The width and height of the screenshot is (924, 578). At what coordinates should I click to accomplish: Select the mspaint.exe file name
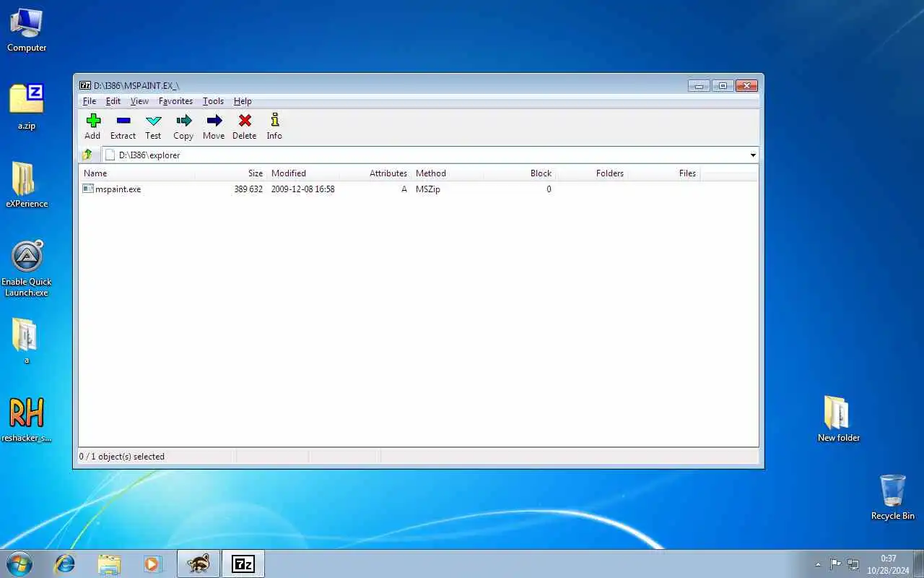pyautogui.click(x=118, y=189)
